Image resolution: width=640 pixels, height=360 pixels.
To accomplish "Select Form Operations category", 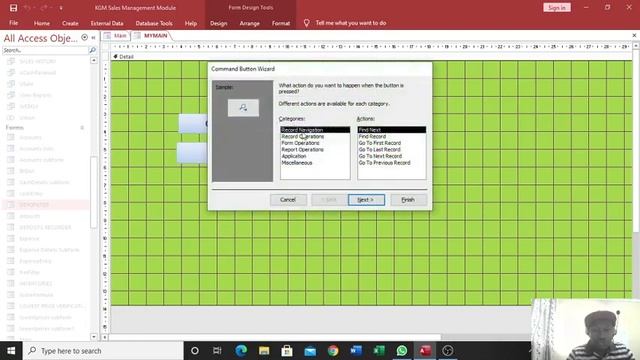I will click(315, 143).
